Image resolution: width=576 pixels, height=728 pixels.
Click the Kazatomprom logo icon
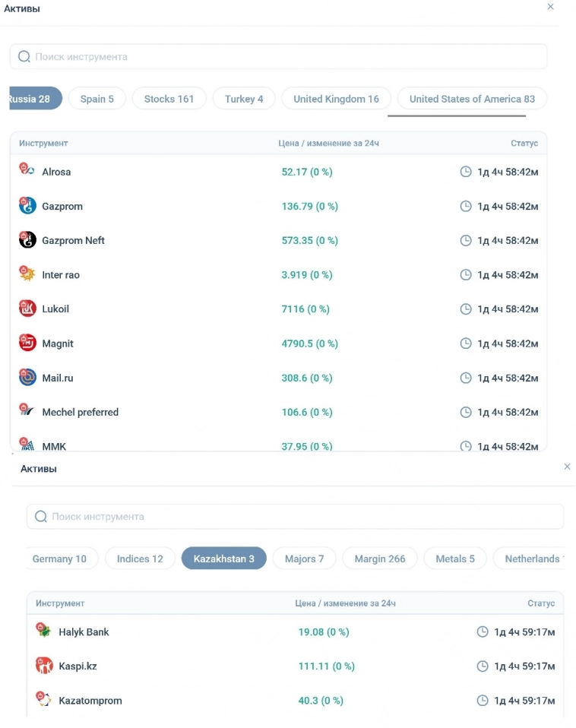tap(44, 700)
